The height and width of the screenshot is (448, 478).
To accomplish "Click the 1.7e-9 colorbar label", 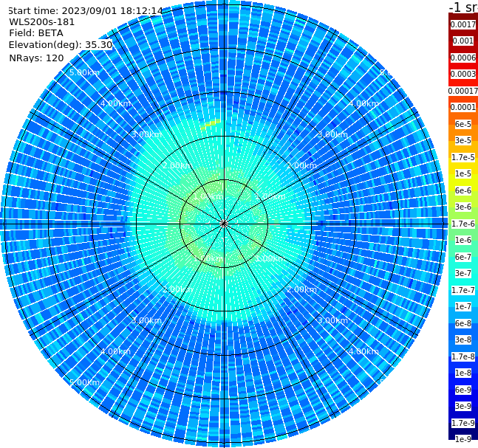I will tap(463, 423).
